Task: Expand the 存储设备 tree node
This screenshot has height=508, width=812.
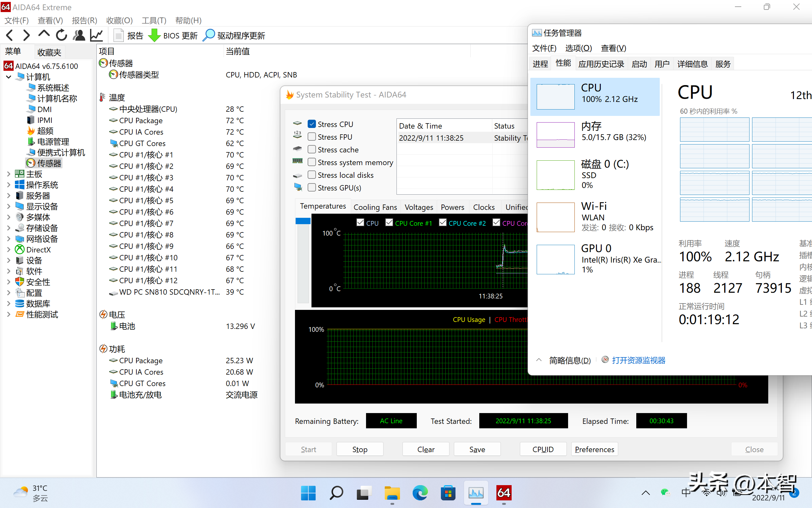Action: point(9,228)
